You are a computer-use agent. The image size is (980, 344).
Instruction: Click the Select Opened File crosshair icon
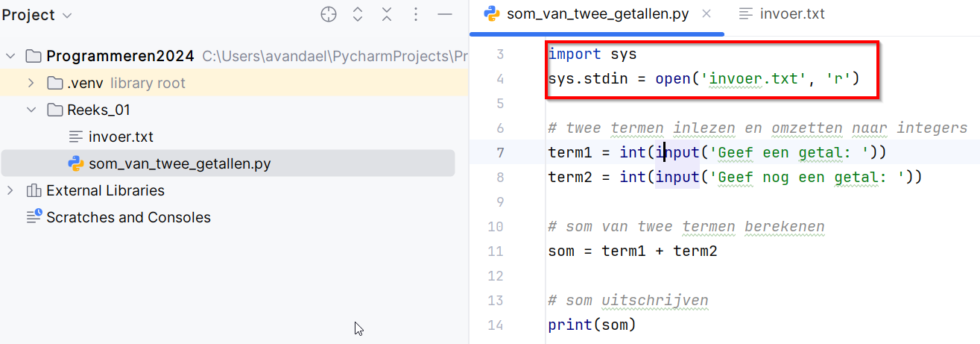328,14
